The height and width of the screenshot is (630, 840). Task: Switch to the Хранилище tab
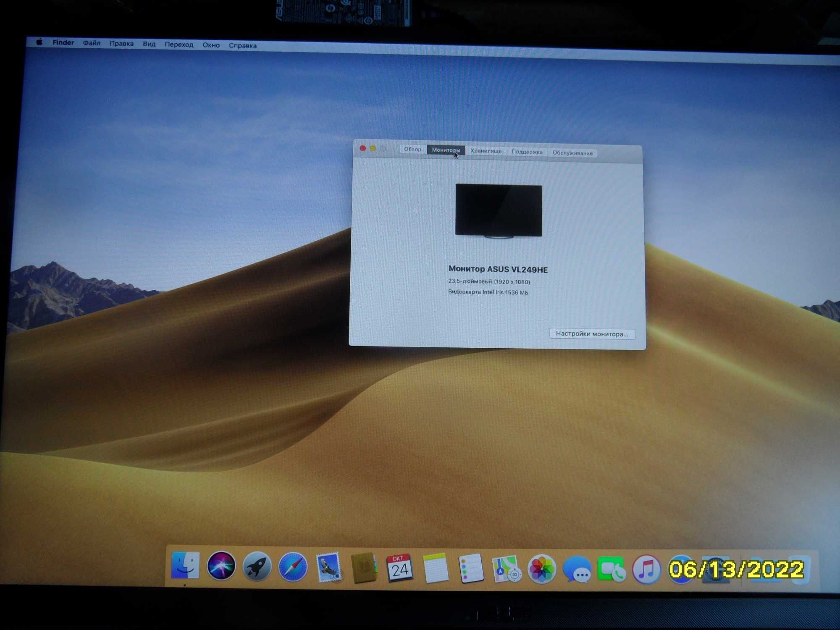[x=486, y=151]
